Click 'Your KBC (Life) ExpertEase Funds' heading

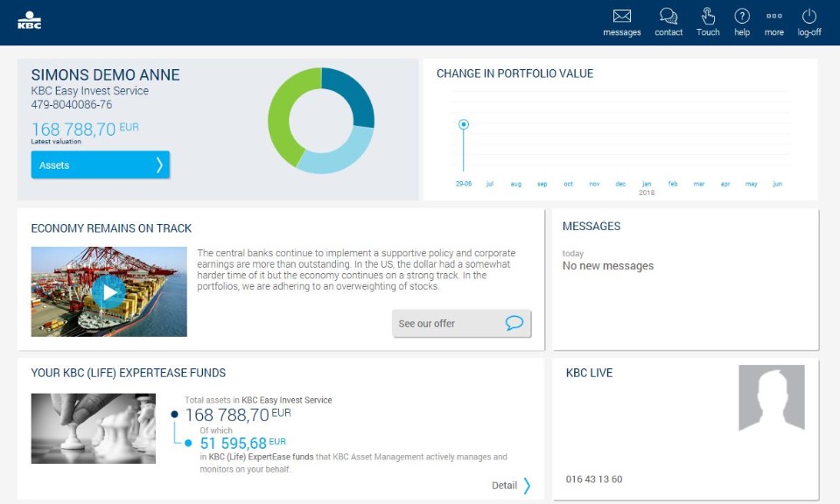pyautogui.click(x=129, y=373)
